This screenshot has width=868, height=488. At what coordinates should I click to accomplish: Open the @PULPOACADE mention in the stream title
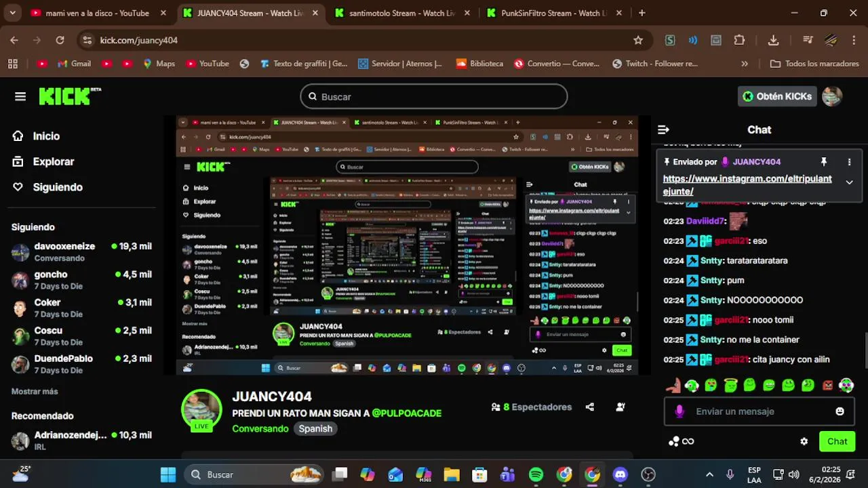[406, 413]
